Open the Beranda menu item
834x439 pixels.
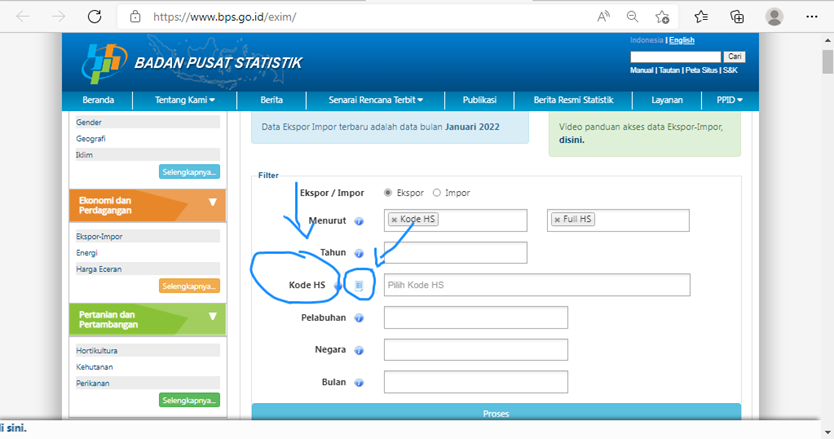[98, 100]
